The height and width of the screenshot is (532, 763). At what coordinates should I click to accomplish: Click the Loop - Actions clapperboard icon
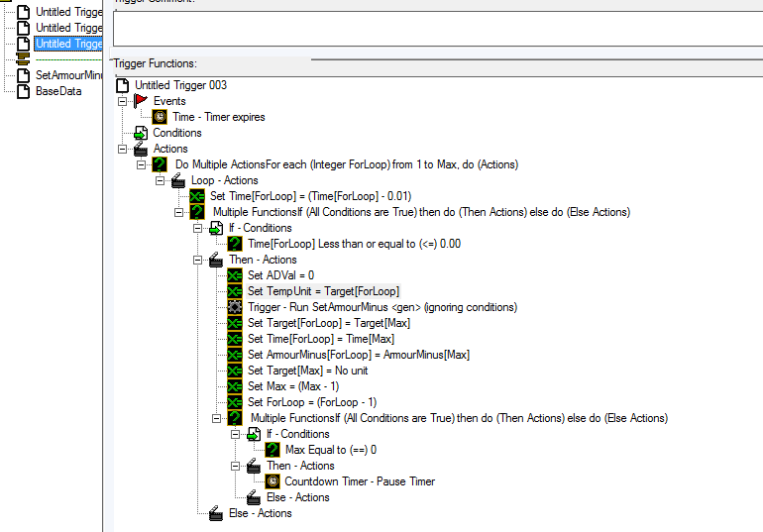click(178, 180)
